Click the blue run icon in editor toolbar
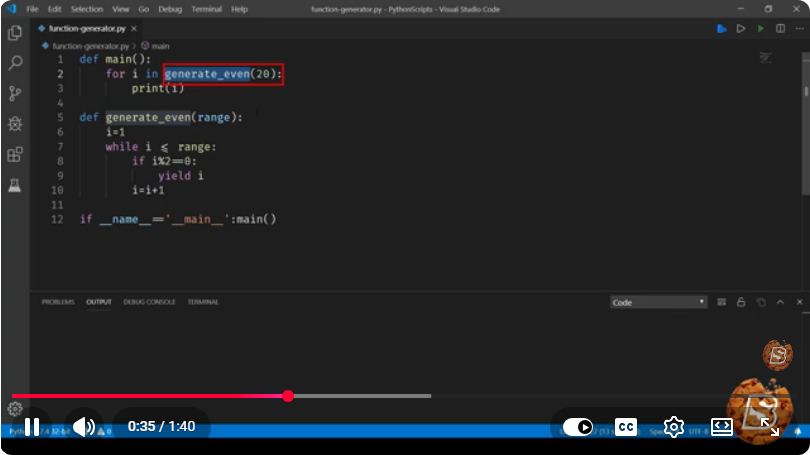The width and height of the screenshot is (810, 455). [x=722, y=29]
